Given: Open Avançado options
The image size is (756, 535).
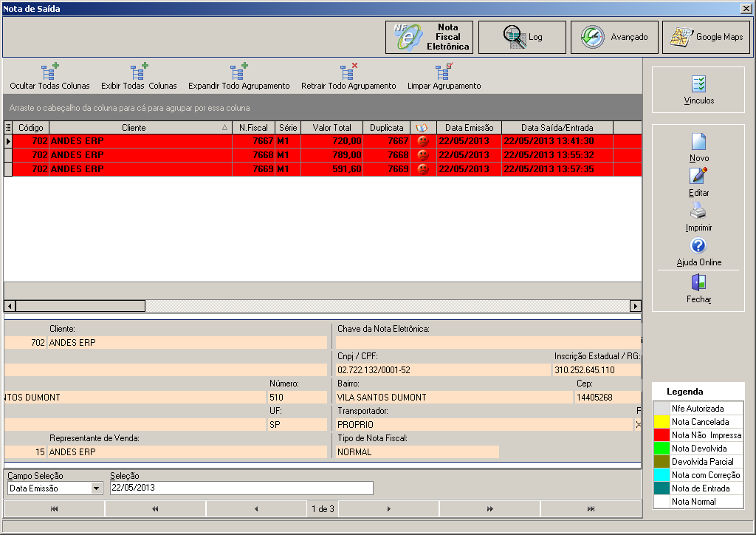Looking at the screenshot, I should (x=614, y=37).
